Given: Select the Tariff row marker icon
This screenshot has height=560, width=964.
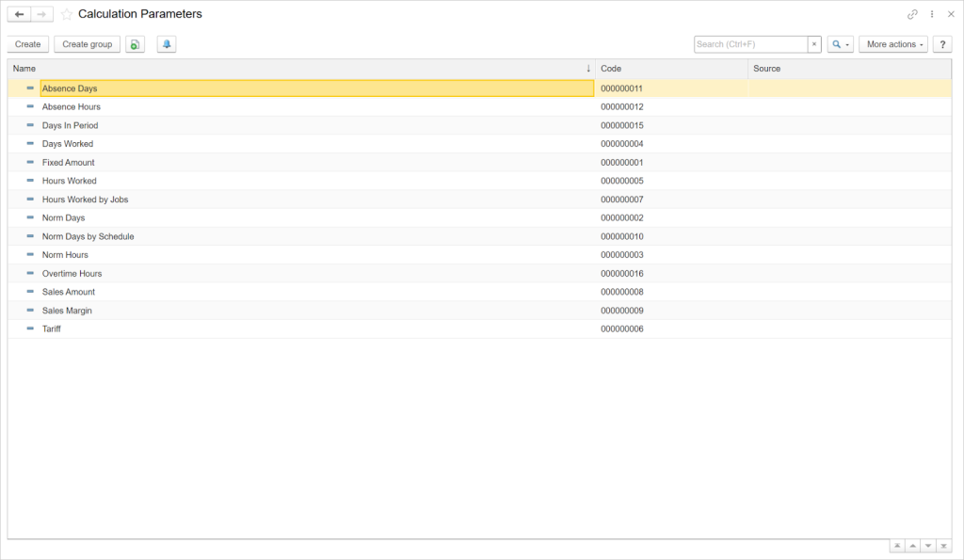Looking at the screenshot, I should 29,328.
